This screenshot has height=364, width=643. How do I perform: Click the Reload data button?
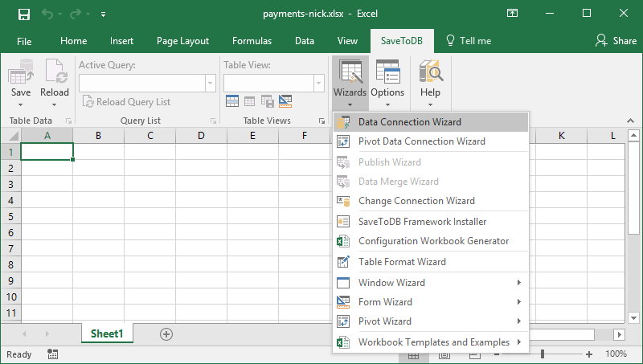tap(54, 84)
